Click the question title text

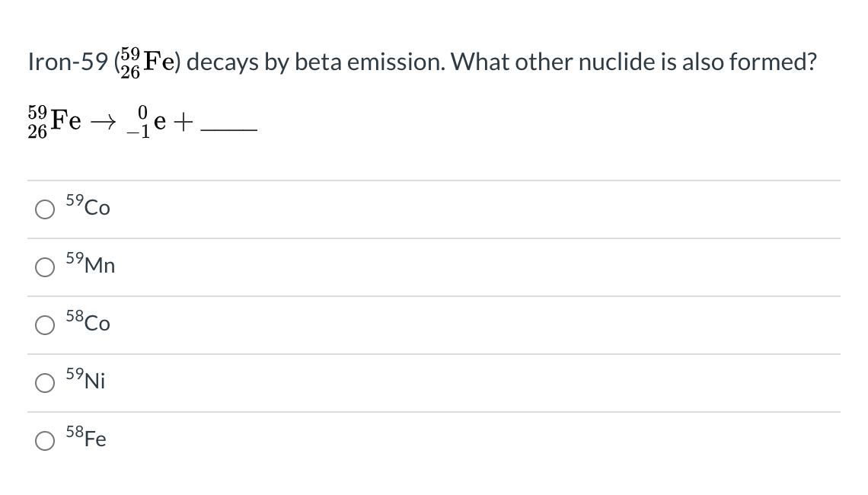coord(423,61)
